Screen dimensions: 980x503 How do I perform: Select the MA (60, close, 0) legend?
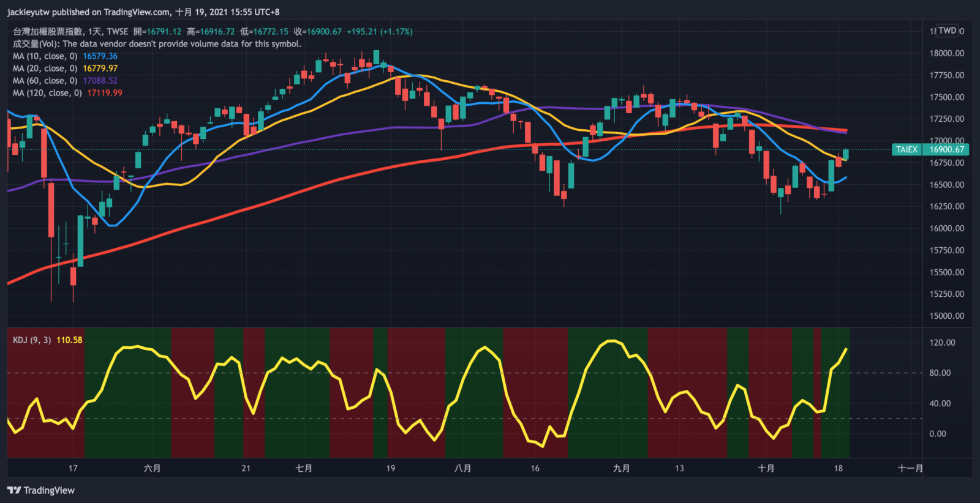[45, 81]
